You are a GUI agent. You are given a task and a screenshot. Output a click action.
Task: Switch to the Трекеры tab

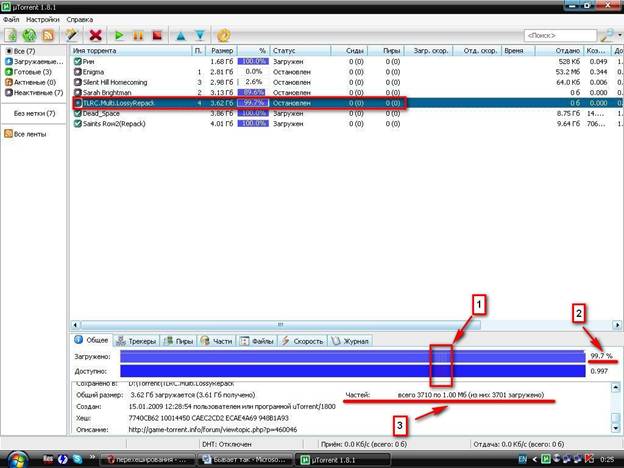[136, 341]
